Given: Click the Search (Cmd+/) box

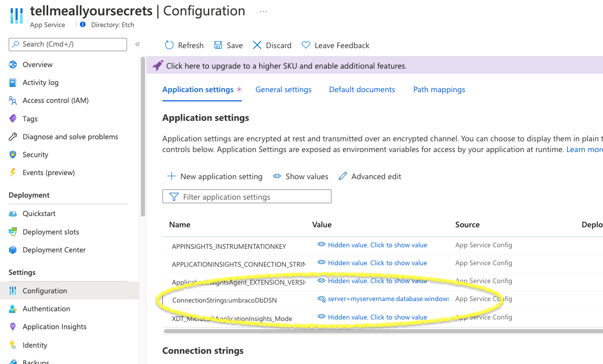Looking at the screenshot, I should 68,44.
